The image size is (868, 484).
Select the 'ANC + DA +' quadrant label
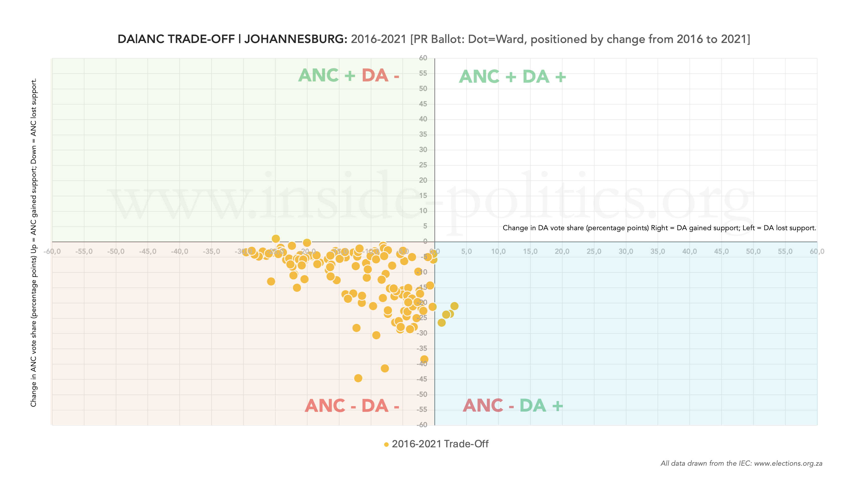tap(513, 76)
